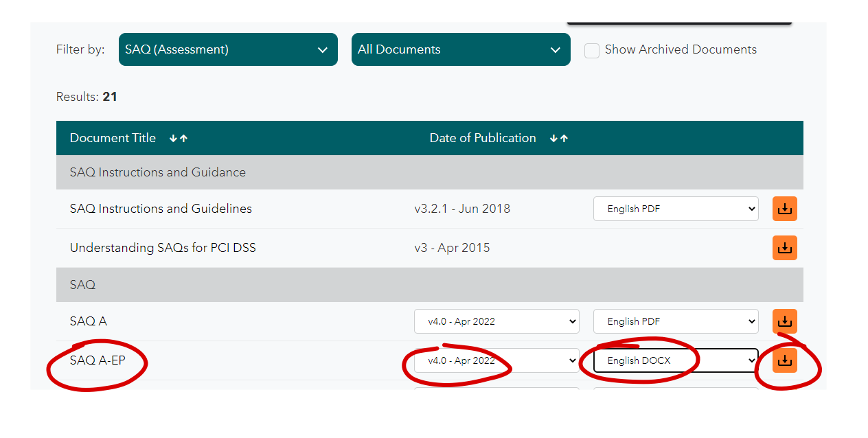Image resolution: width=868 pixels, height=438 pixels.
Task: Click the SAQ A-EP document title
Action: tap(98, 360)
